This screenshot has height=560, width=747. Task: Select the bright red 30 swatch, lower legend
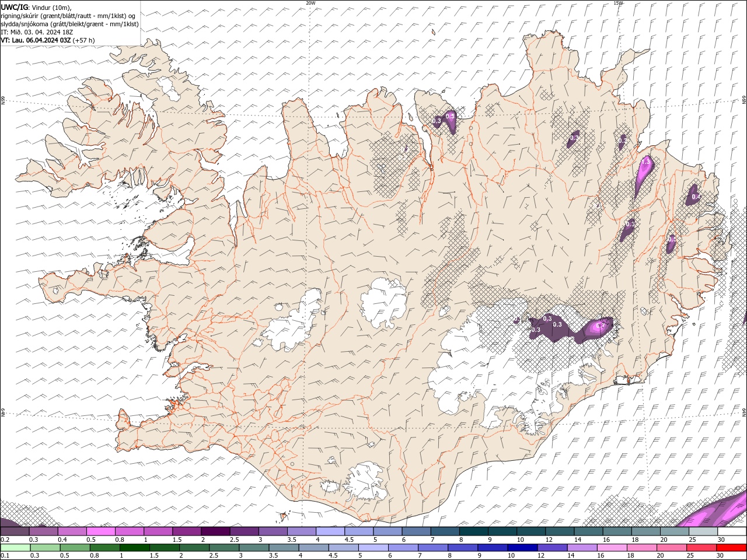(x=731, y=547)
